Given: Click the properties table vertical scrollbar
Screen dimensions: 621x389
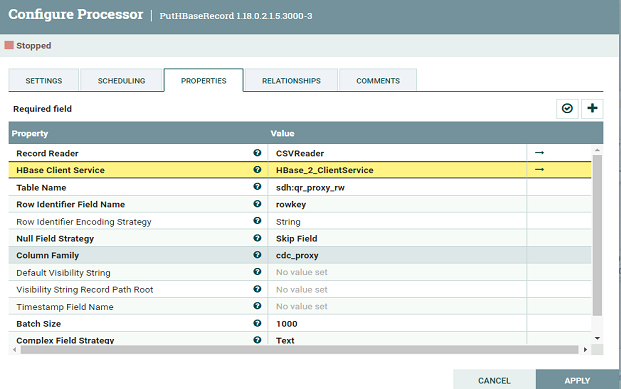Looking at the screenshot, I should pos(597,236).
